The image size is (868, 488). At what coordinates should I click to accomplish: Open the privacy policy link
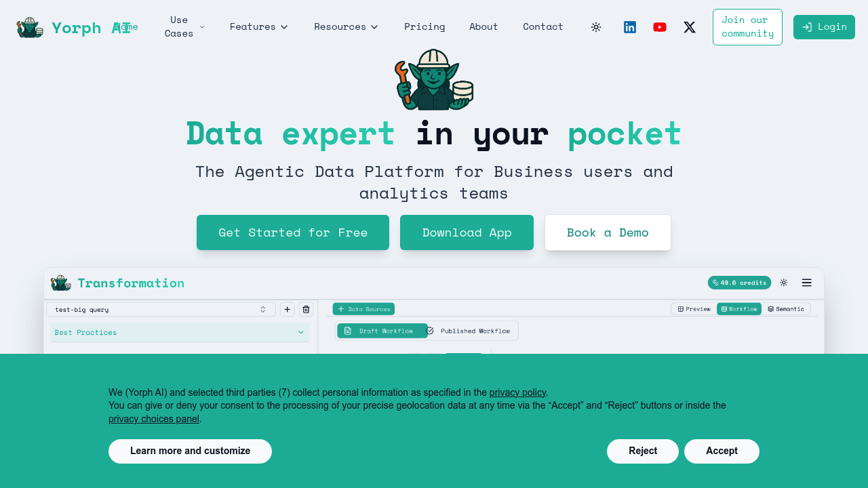point(517,392)
